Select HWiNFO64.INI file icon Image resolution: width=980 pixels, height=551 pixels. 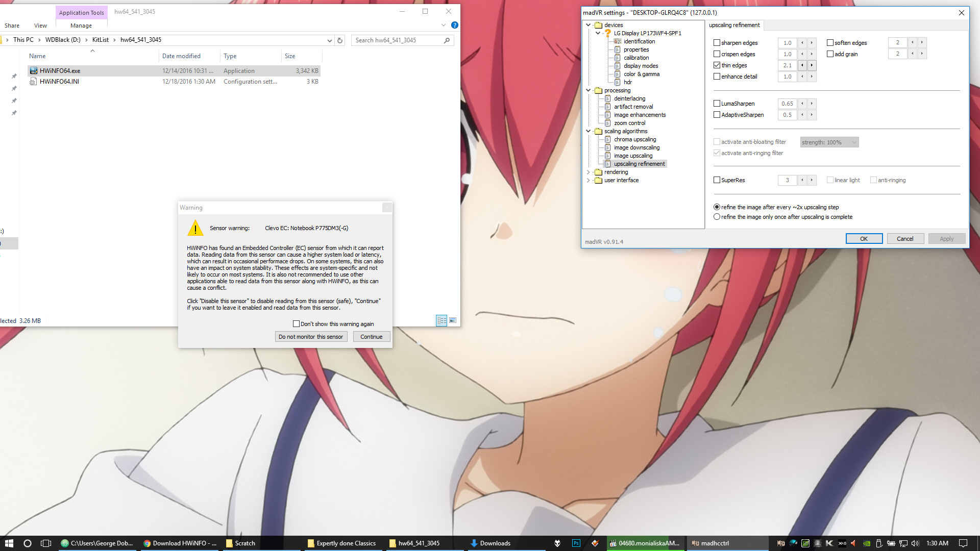click(x=34, y=82)
